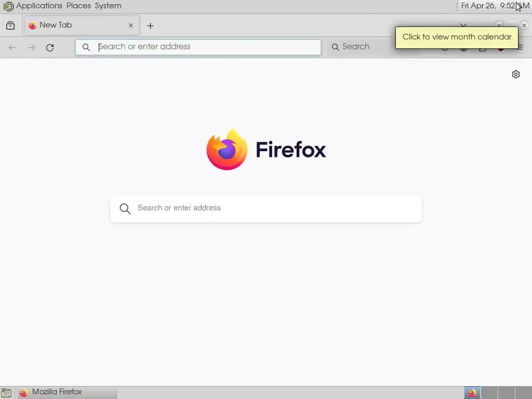This screenshot has height=399, width=532.
Task: Open the Places menu
Action: tap(78, 6)
